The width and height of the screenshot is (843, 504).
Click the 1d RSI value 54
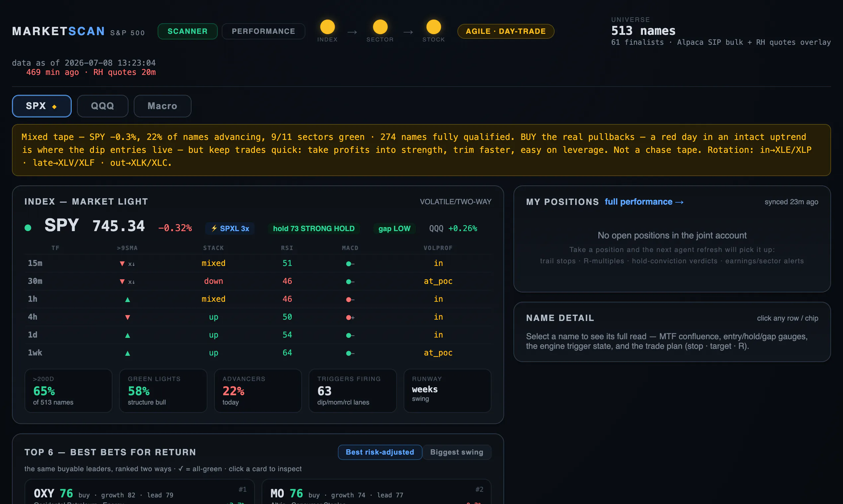click(287, 335)
